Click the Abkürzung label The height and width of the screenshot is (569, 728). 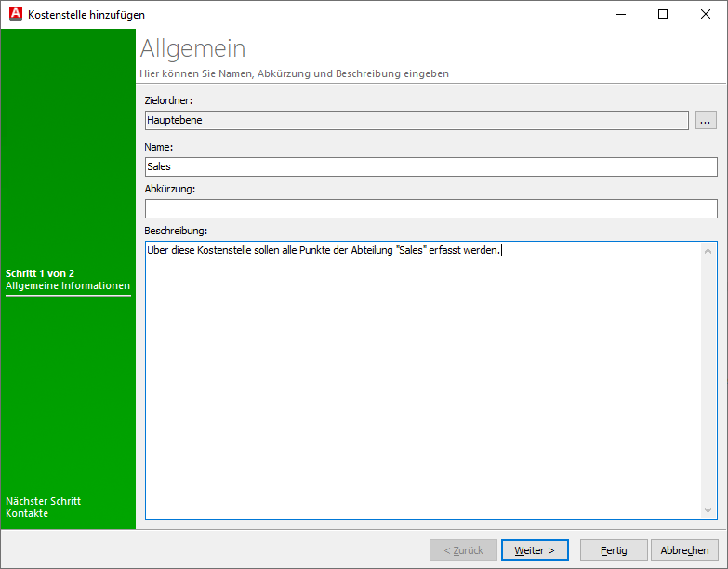pyautogui.click(x=170, y=189)
